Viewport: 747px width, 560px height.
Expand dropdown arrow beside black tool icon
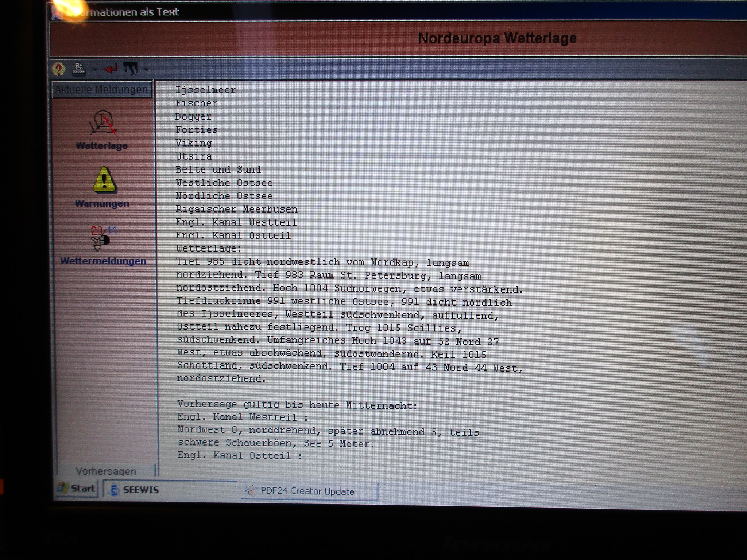click(x=146, y=69)
